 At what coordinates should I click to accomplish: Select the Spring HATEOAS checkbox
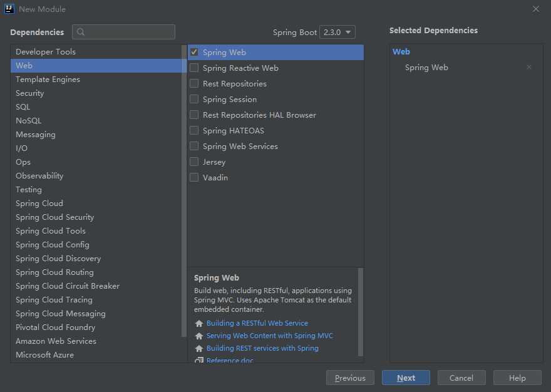pos(194,130)
